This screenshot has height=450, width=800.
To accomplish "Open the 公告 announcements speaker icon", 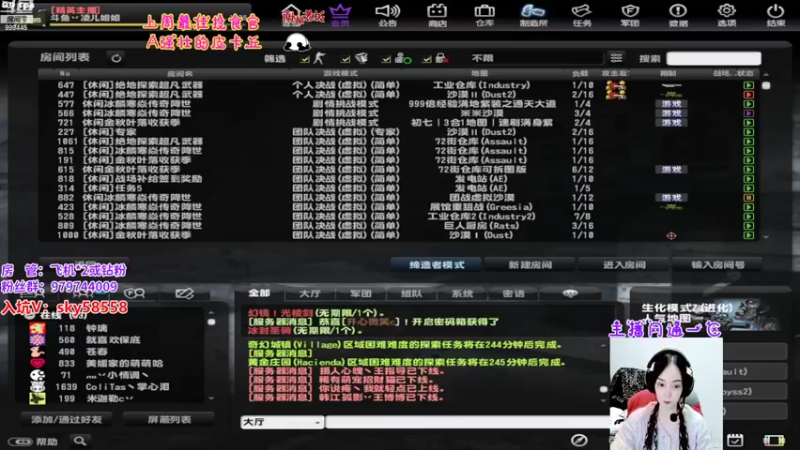I will pyautogui.click(x=387, y=14).
